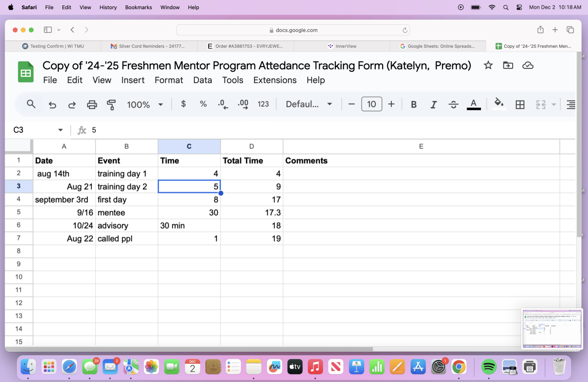
Task: Activate the paint format roller tool
Action: pyautogui.click(x=111, y=105)
